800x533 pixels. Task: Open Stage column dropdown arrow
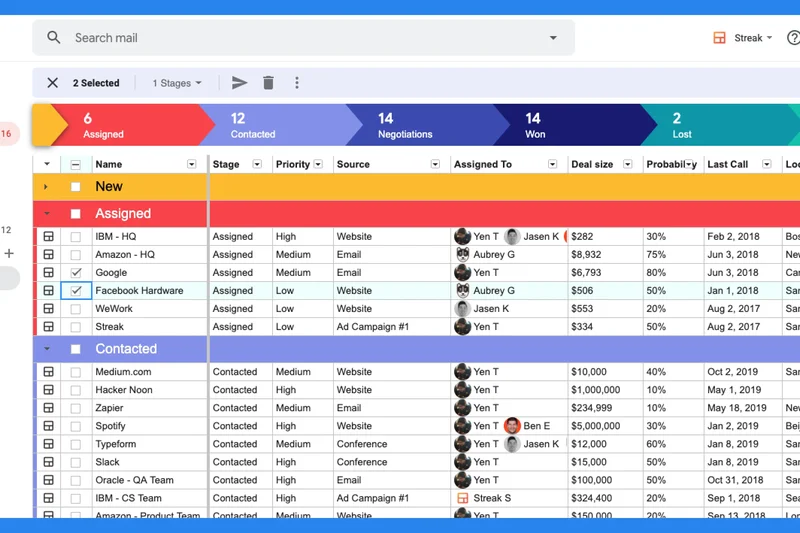[x=257, y=164]
